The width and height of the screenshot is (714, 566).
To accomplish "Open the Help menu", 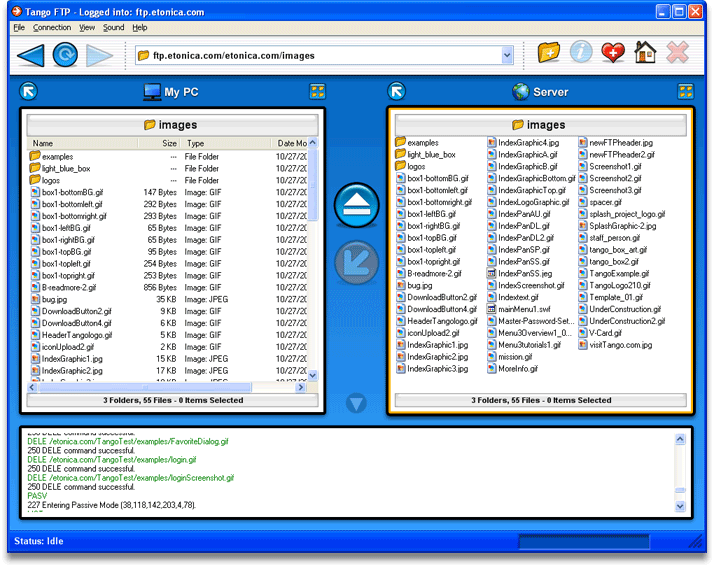I will click(140, 27).
